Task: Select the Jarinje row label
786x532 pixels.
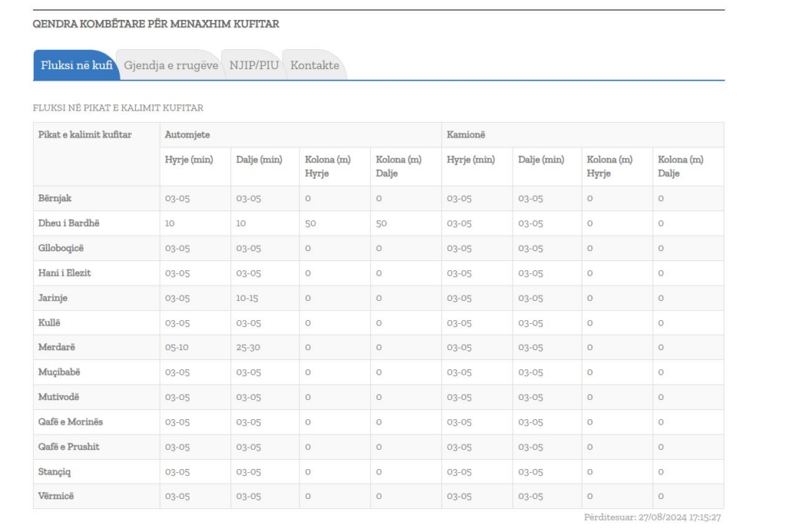Action: 53,298
